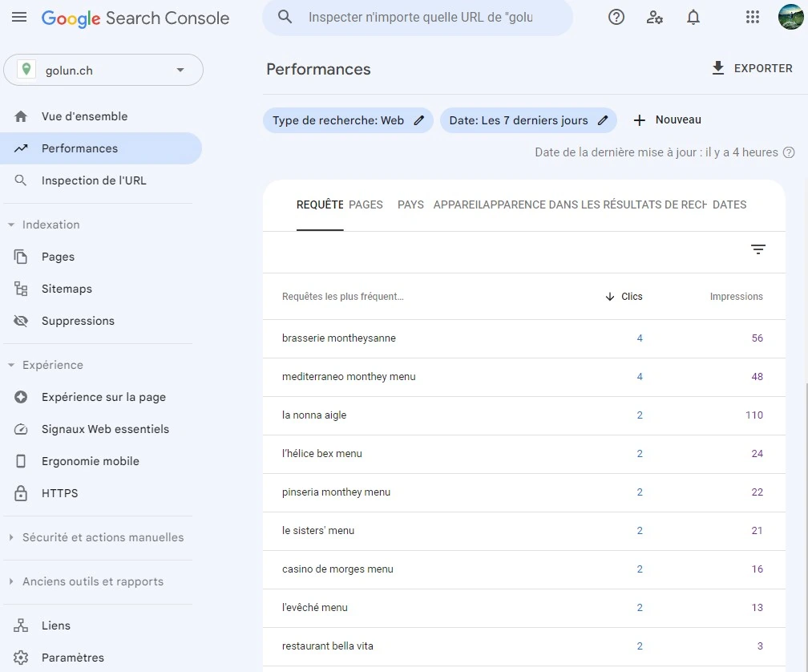Open the notifications bell
The image size is (808, 672).
693,18
